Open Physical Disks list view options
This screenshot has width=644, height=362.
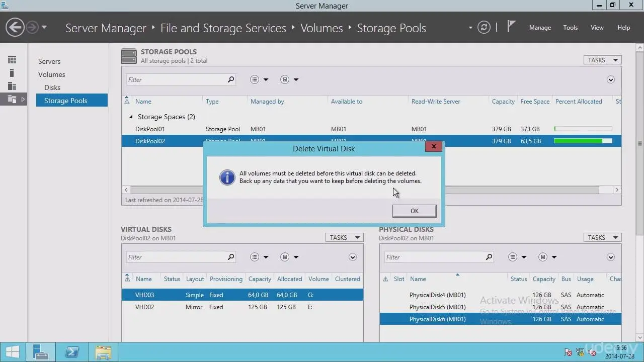click(x=517, y=257)
